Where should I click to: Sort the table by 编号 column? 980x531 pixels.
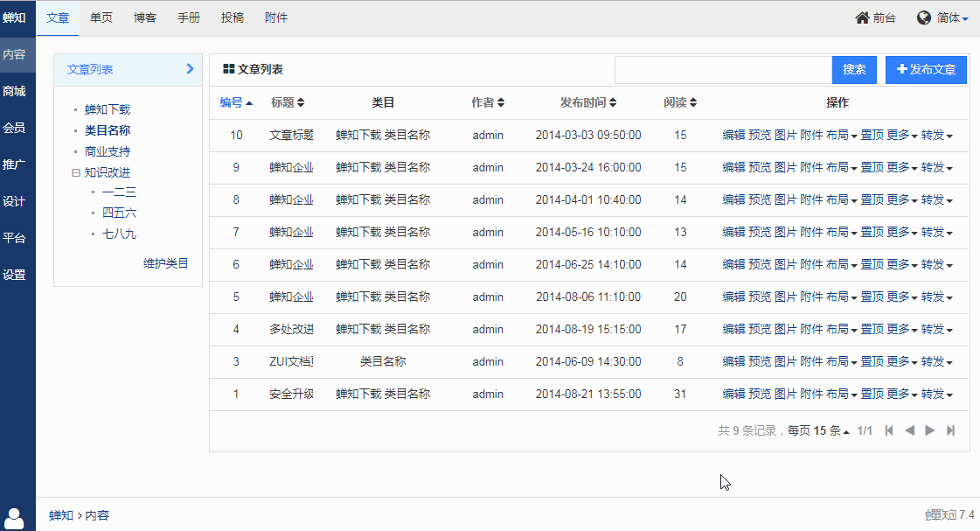236,102
